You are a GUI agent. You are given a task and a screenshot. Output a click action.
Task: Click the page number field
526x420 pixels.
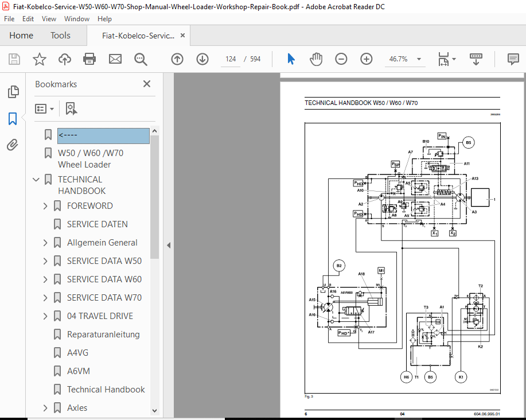click(x=231, y=59)
